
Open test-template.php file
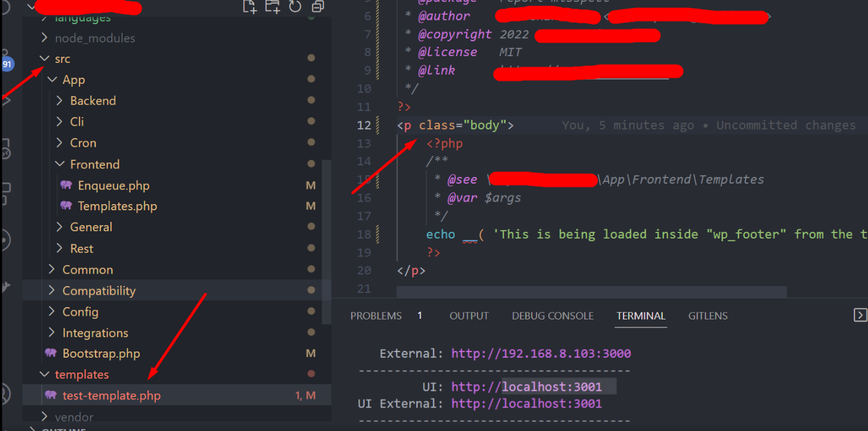[112, 395]
